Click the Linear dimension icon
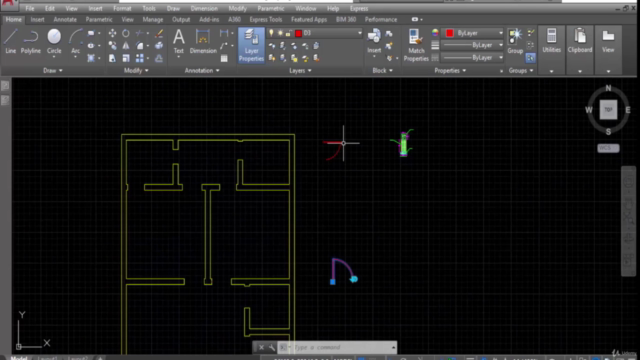Screen dimensions: 640x360 tap(224, 33)
